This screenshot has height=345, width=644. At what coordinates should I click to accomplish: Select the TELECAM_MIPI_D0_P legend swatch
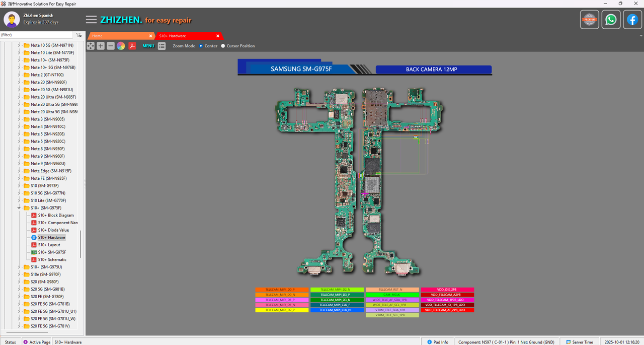282,290
